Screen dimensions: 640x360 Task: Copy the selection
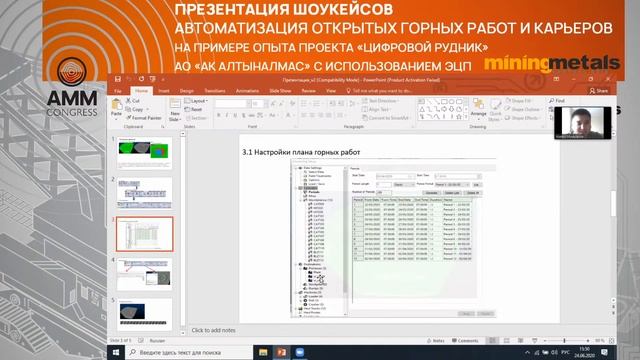tap(135, 109)
